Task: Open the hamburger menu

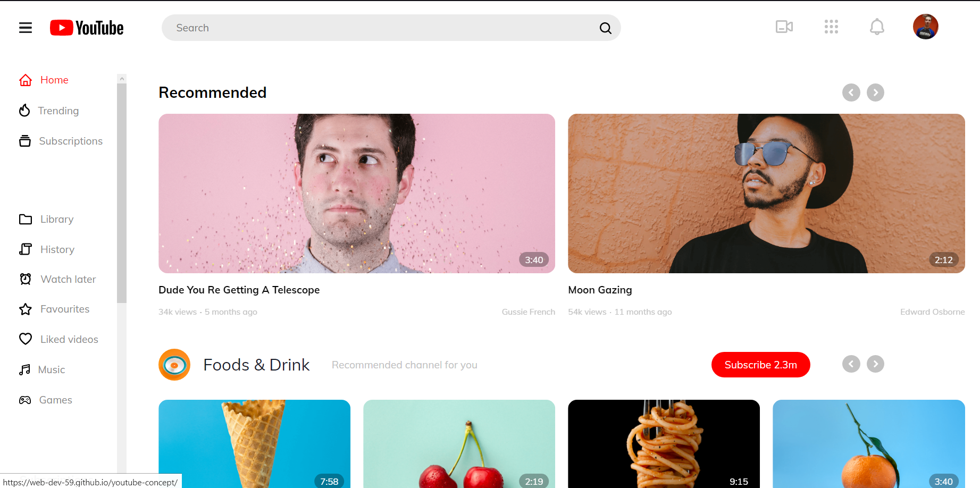Action: (x=26, y=28)
